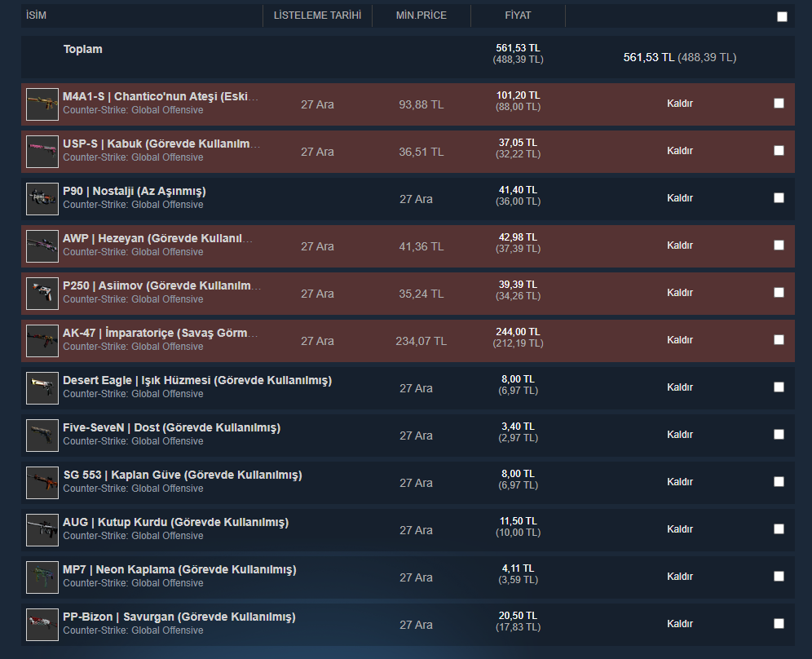
Task: Open the Five-SeveN Dost item thumbnail
Action: point(42,436)
